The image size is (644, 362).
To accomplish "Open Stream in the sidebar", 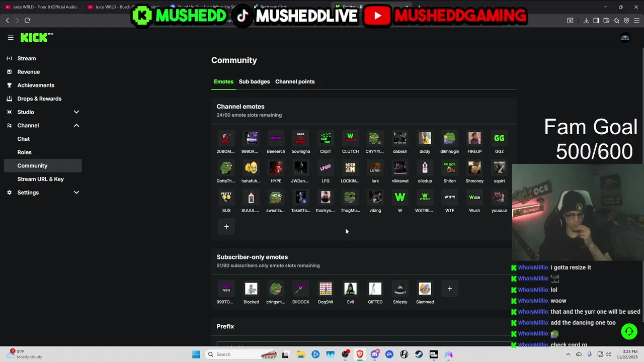I will click(42, 58).
